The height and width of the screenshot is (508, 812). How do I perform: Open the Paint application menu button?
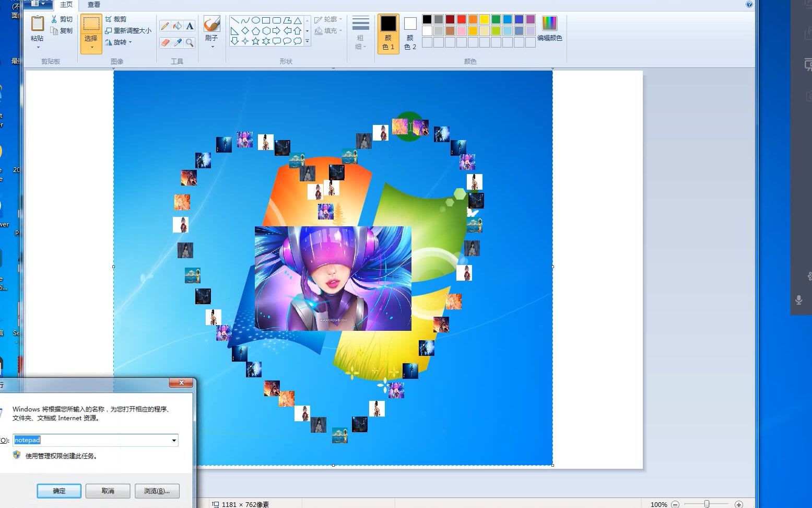[x=38, y=4]
